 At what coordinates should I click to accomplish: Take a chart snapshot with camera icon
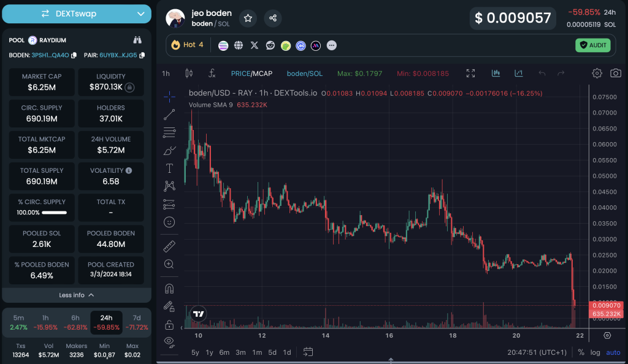615,74
